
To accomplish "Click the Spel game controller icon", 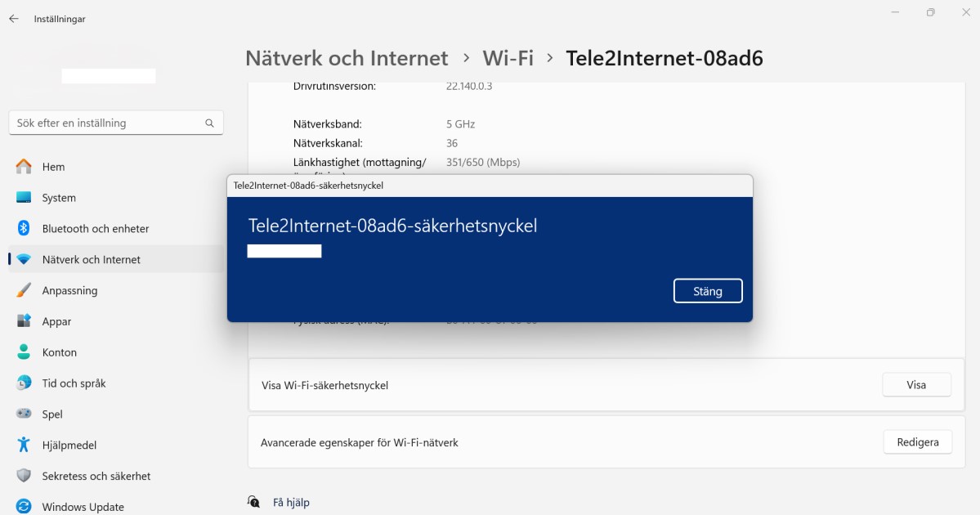I will point(24,414).
